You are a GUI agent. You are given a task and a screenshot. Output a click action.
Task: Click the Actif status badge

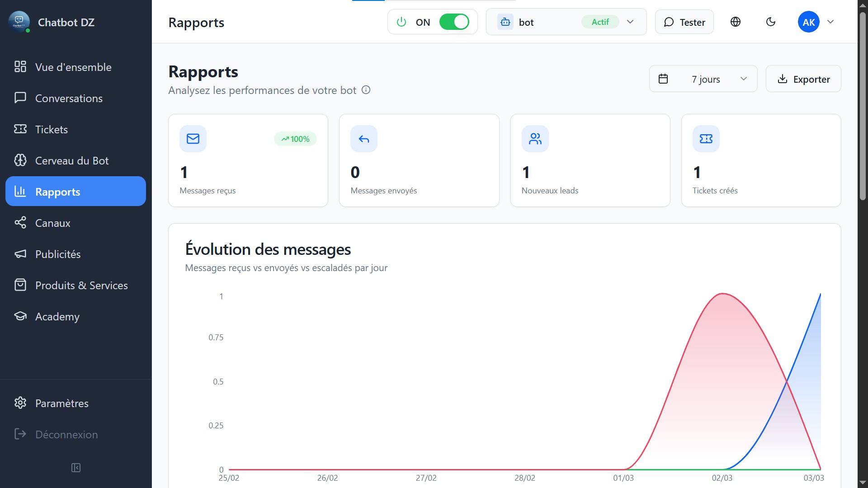coord(600,22)
